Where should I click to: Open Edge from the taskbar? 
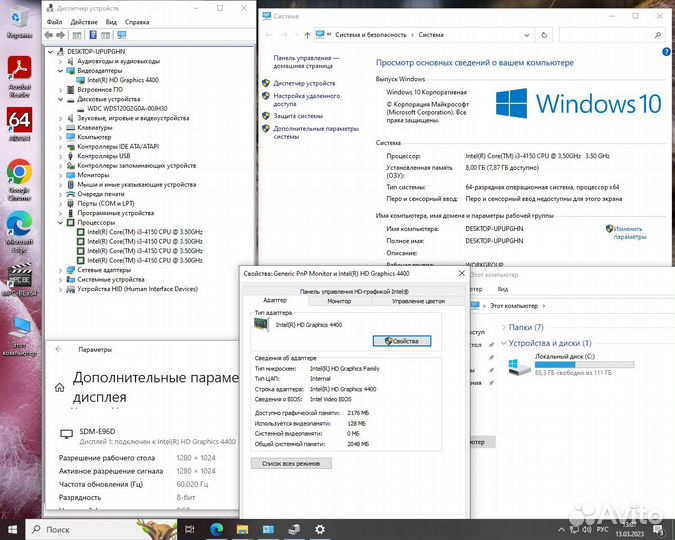click(217, 529)
